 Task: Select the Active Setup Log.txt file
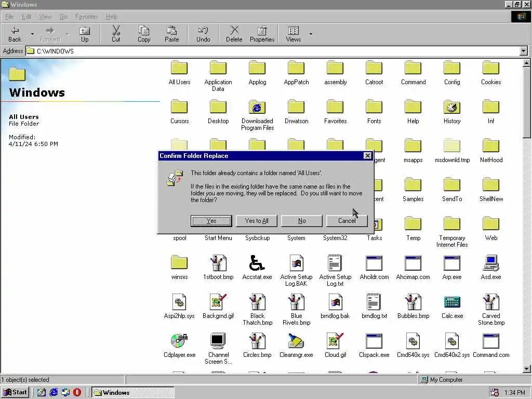[x=335, y=270]
